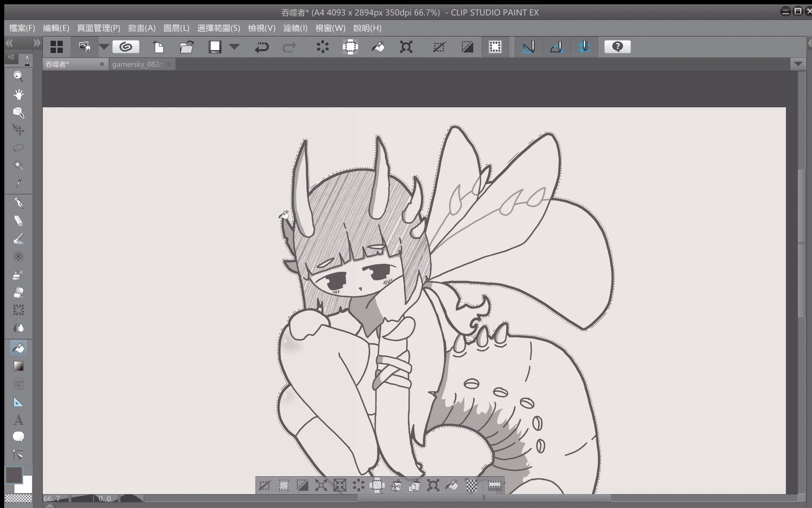Select the Fill bucket tool in palette
The height and width of the screenshot is (508, 812).
18,349
